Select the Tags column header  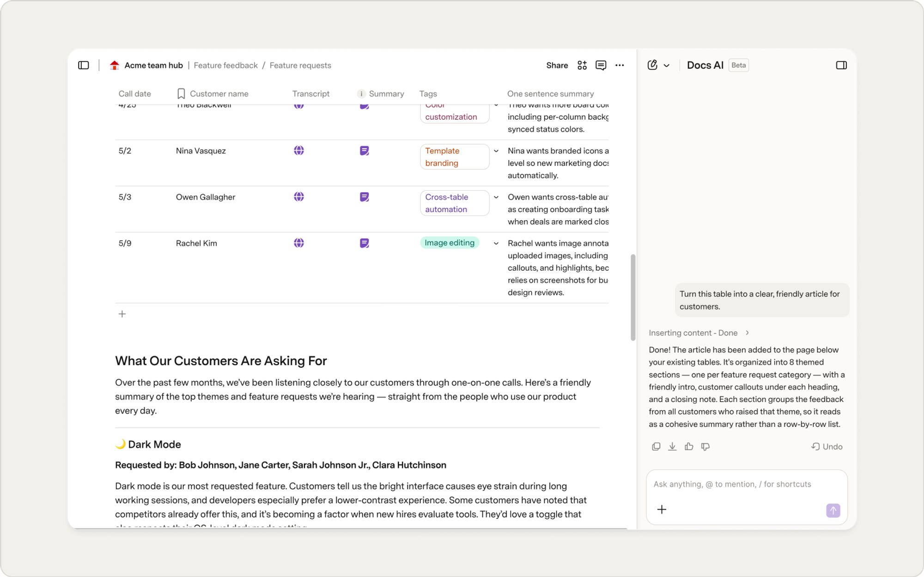(x=428, y=94)
